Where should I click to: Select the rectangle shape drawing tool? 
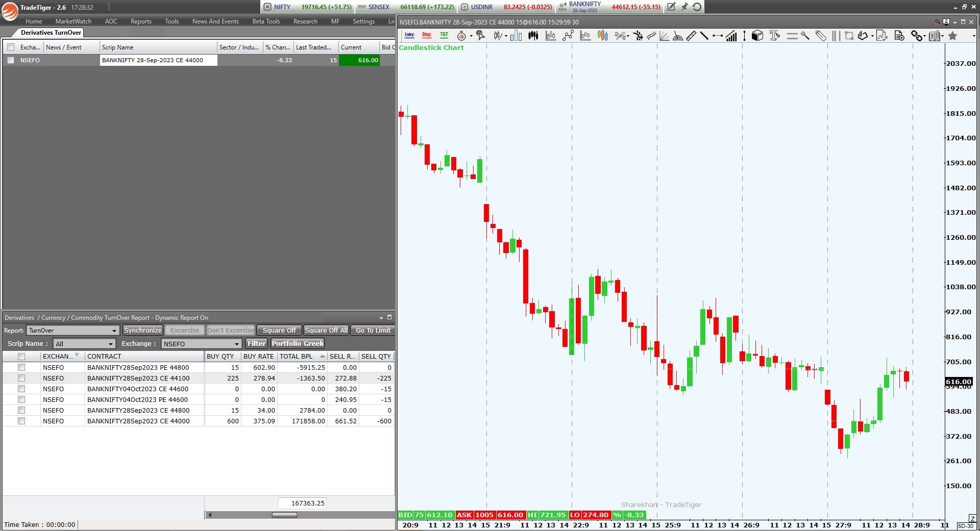coord(849,36)
